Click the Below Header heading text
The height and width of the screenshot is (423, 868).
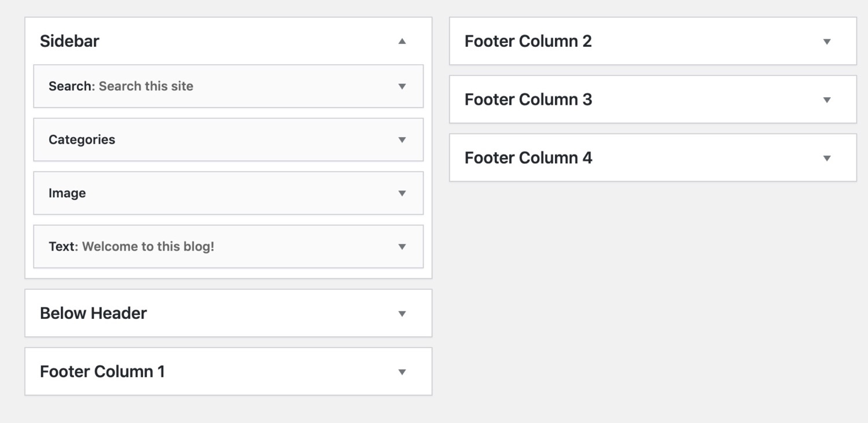point(93,314)
